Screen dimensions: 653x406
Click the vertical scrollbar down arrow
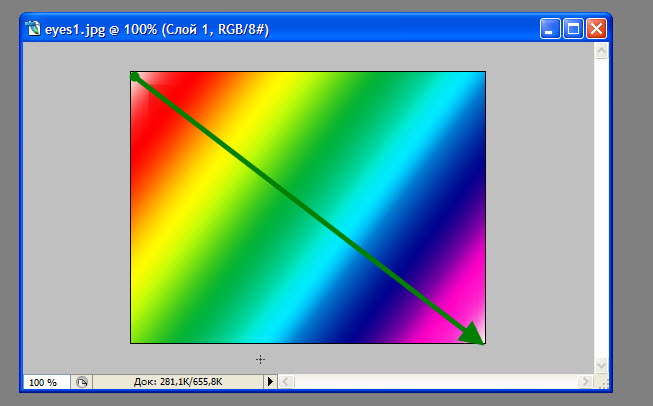pyautogui.click(x=601, y=366)
